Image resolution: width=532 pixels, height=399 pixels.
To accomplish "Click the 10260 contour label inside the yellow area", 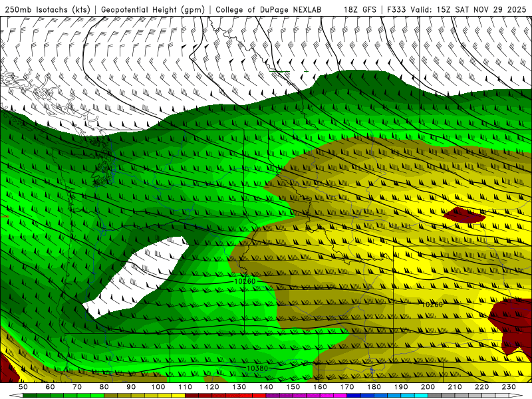I will click(x=432, y=305).
